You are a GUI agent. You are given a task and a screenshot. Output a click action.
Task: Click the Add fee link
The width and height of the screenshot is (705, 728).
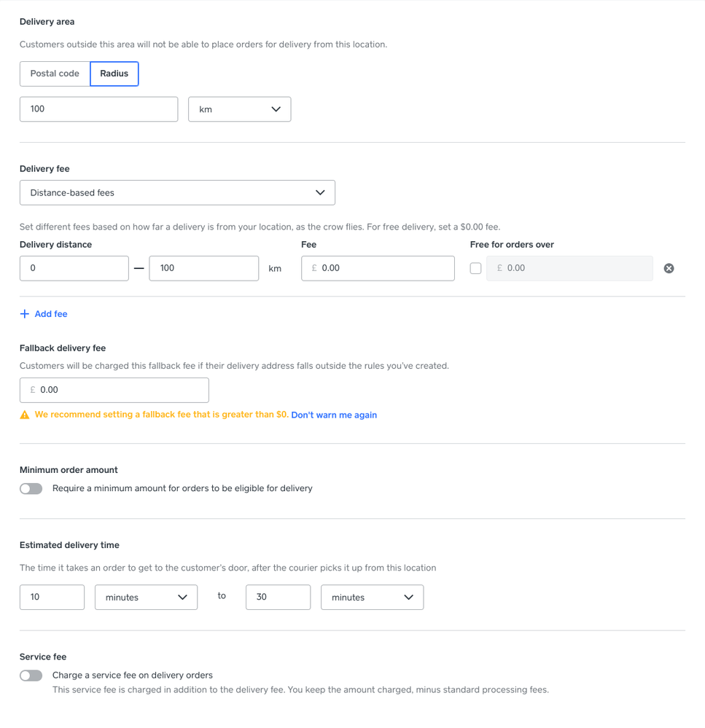51,314
